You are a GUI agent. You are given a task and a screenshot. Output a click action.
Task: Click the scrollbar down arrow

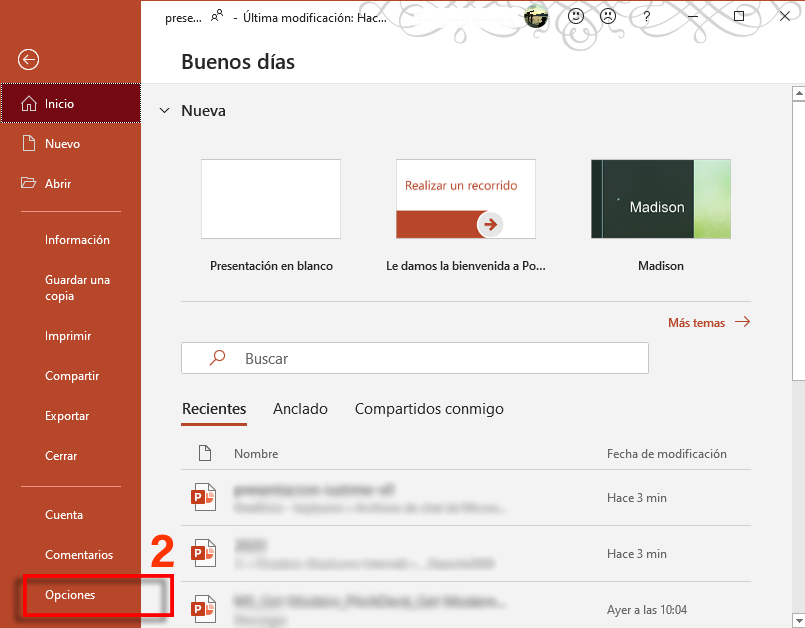click(x=799, y=620)
